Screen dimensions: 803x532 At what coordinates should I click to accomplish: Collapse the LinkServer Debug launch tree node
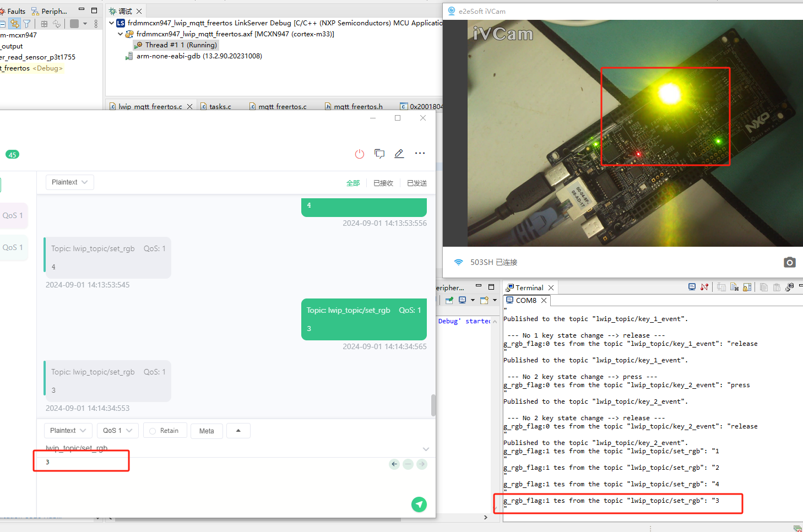pyautogui.click(x=112, y=23)
